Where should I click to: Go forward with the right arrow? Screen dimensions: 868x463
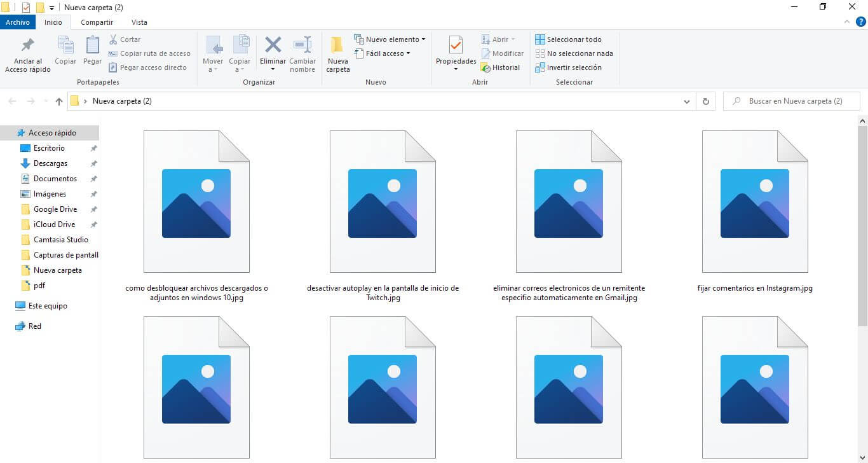pyautogui.click(x=31, y=101)
